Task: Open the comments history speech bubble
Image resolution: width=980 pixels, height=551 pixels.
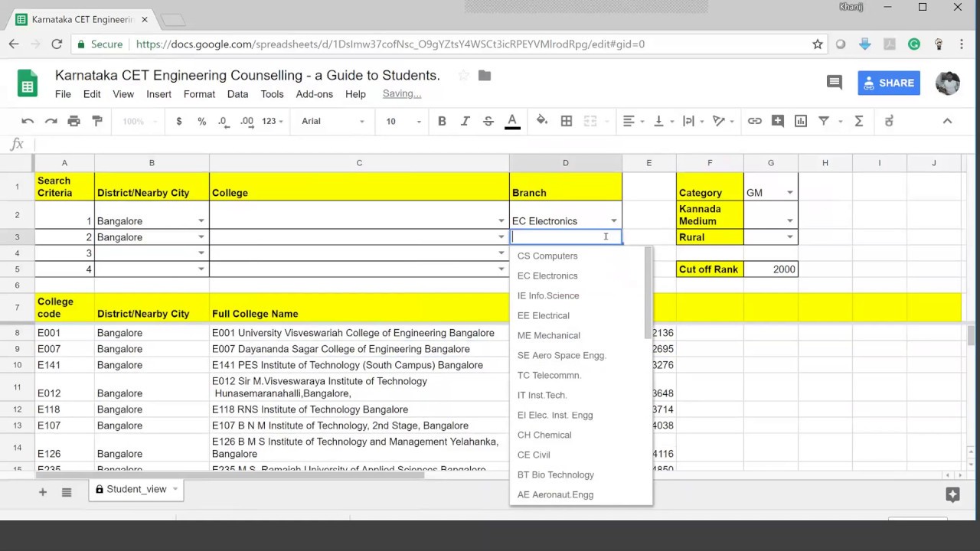Action: pos(835,83)
